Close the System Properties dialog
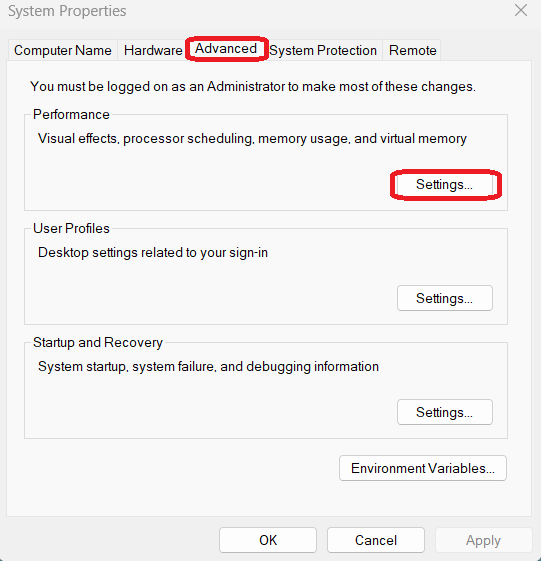Screen dimensions: 541x561 [x=521, y=10]
